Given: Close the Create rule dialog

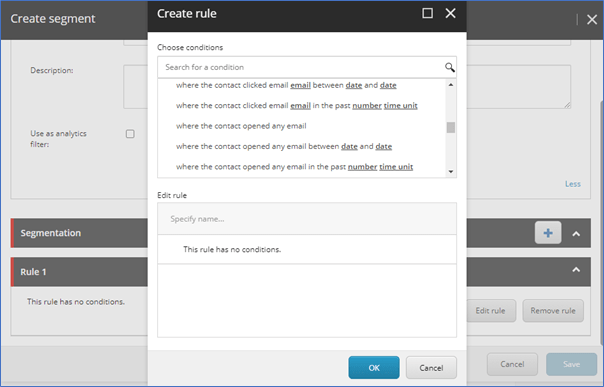Looking at the screenshot, I should click(x=450, y=13).
